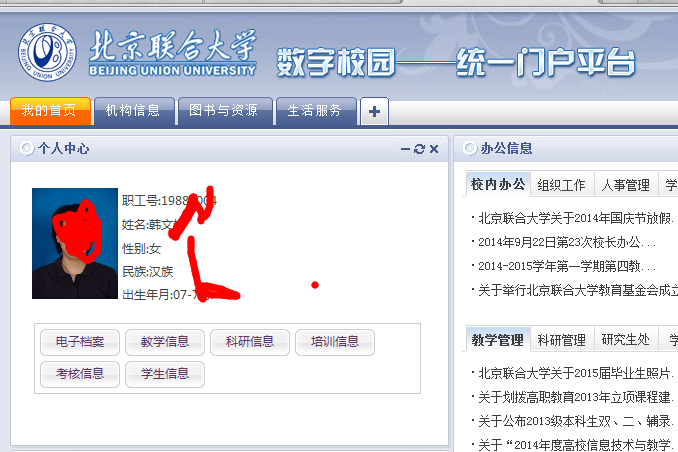Click the Beijing Union University round logo
Screen dimensions: 678x452
tap(47, 52)
